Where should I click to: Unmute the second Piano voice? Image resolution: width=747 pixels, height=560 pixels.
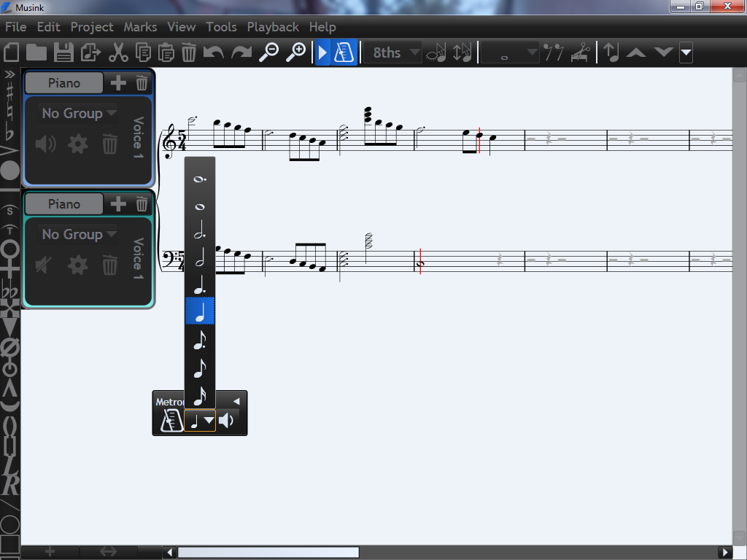pyautogui.click(x=45, y=265)
